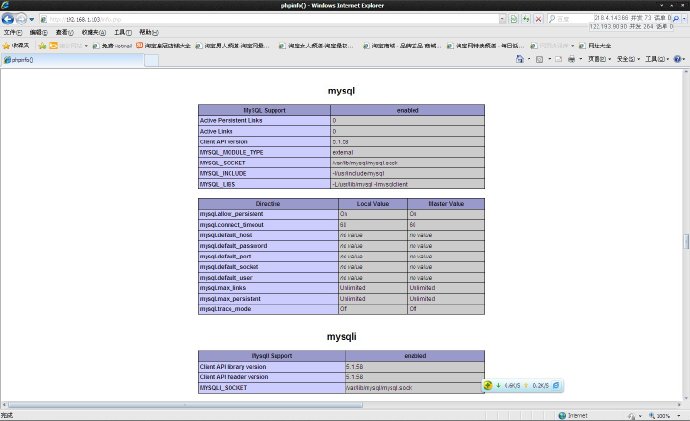
Task: Open the 工具(T) menu in the menu bar
Action: (x=123, y=33)
